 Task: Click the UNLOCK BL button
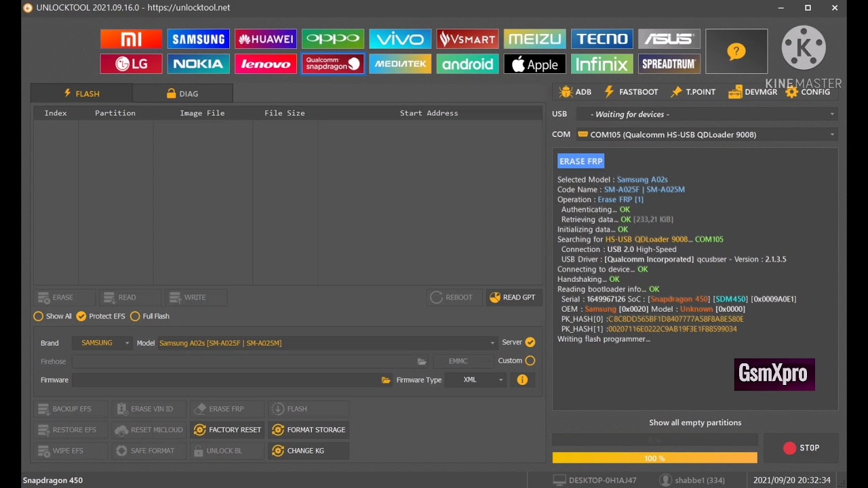(x=227, y=451)
